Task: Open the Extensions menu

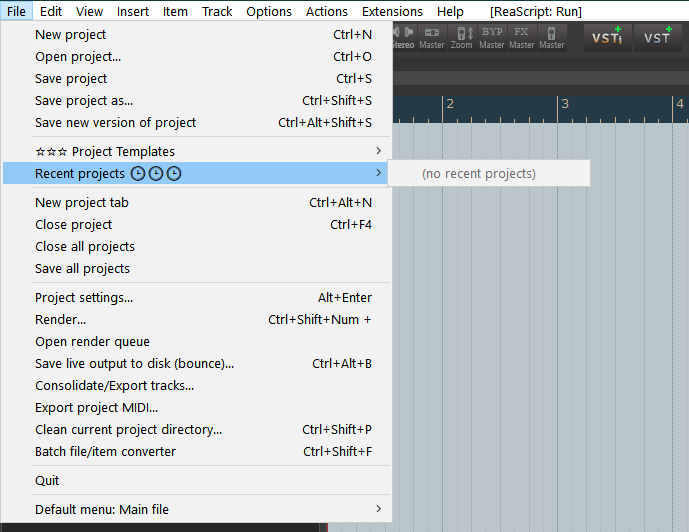Action: pos(392,11)
